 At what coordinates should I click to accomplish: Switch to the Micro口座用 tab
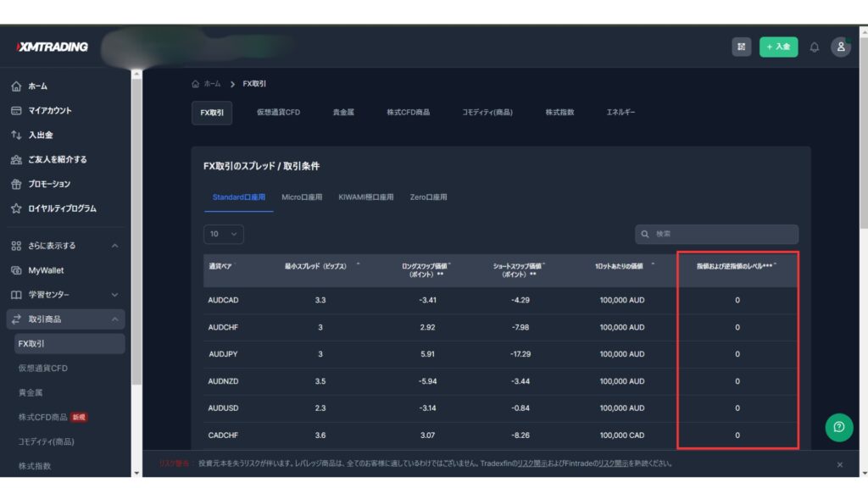pos(302,197)
